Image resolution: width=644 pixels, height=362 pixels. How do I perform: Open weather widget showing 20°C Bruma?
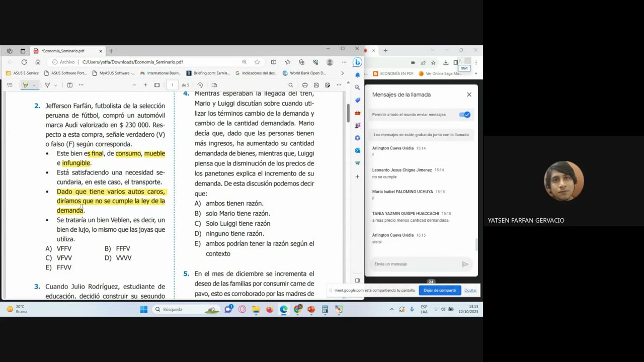pos(17,309)
